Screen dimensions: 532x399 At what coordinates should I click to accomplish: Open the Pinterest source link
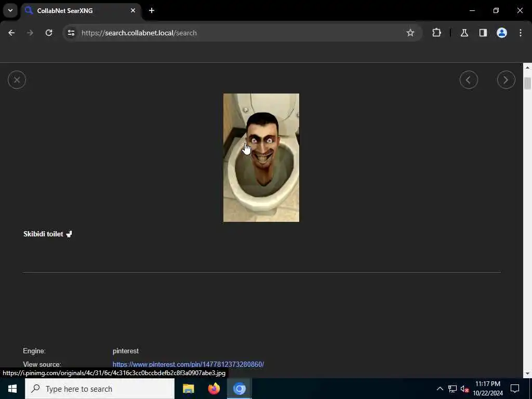[188, 364]
